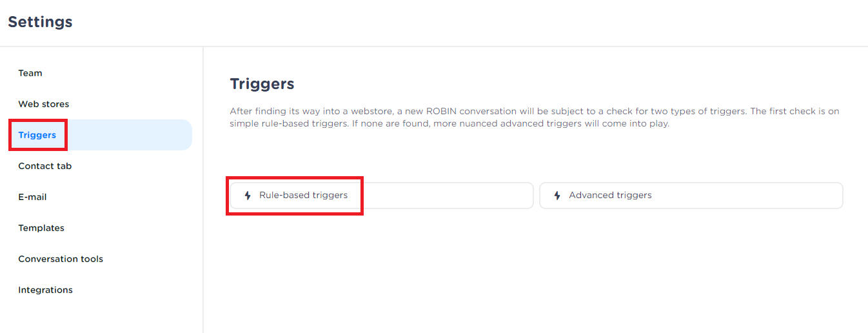The image size is (868, 333).
Task: Open the Team settings section
Action: tap(30, 73)
